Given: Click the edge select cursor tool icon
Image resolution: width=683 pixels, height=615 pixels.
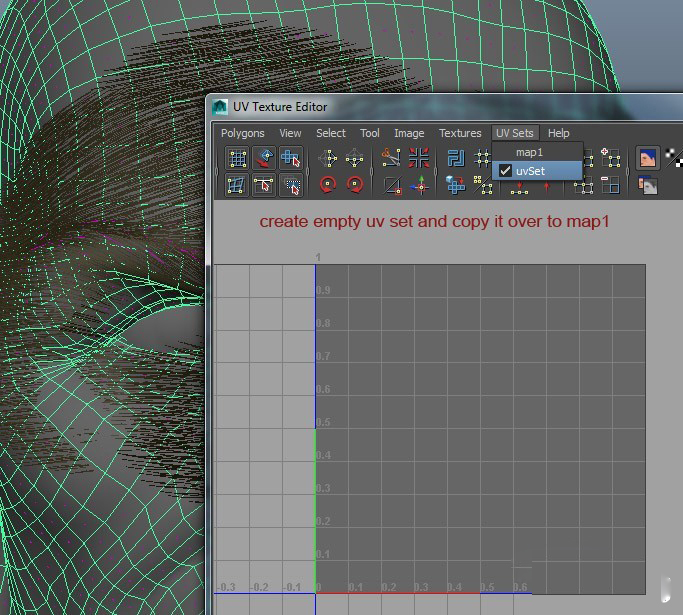Looking at the screenshot, I should [264, 185].
